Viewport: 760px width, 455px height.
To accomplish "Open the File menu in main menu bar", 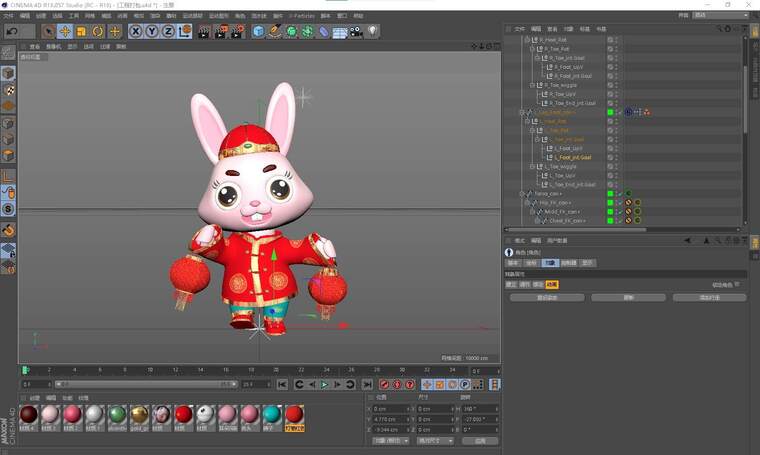I will [x=8, y=16].
